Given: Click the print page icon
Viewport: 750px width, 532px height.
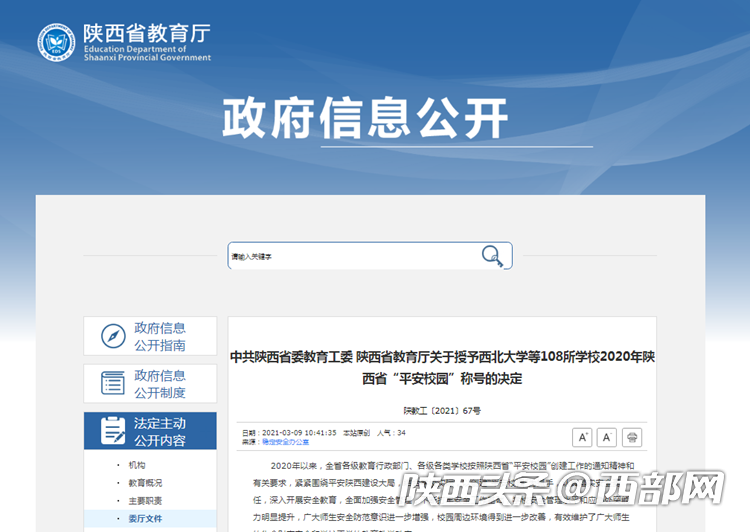Looking at the screenshot, I should point(632,437).
